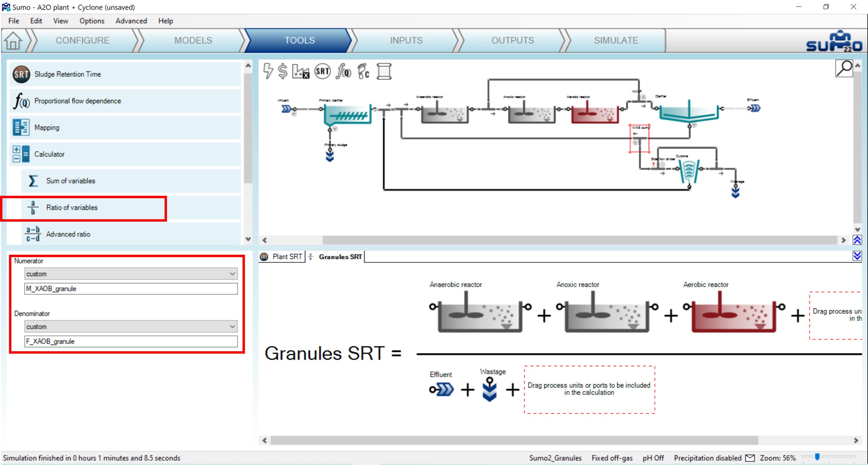
Task: Open the magnifier search tool
Action: click(844, 68)
